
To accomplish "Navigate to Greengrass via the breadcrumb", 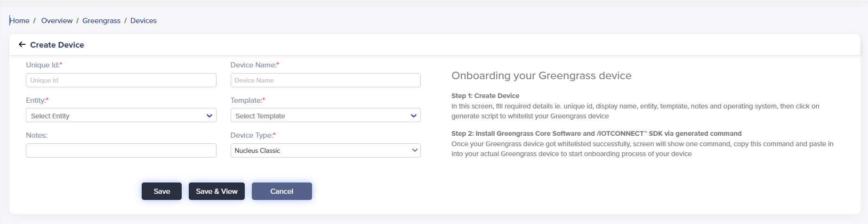I will pyautogui.click(x=101, y=21).
